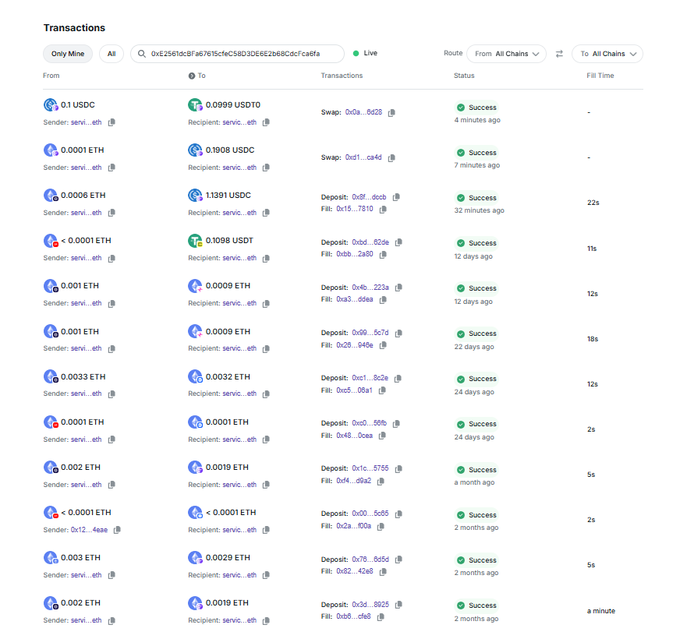Click the Success badge for 4 minutes ago
The image size is (680, 639).
[x=476, y=107]
